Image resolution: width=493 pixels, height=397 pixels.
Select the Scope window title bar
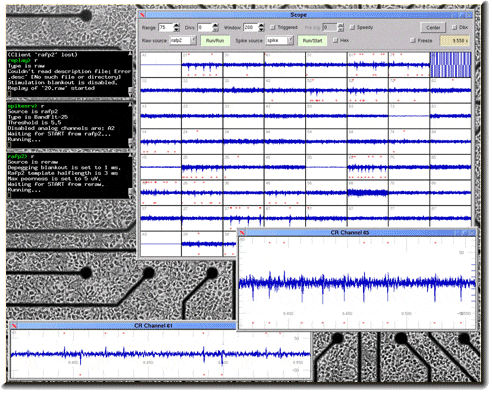[298, 15]
